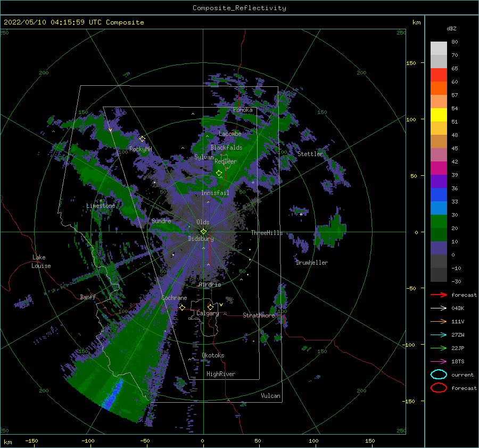Click the yellow diamond marker near RockyMH

coord(142,139)
